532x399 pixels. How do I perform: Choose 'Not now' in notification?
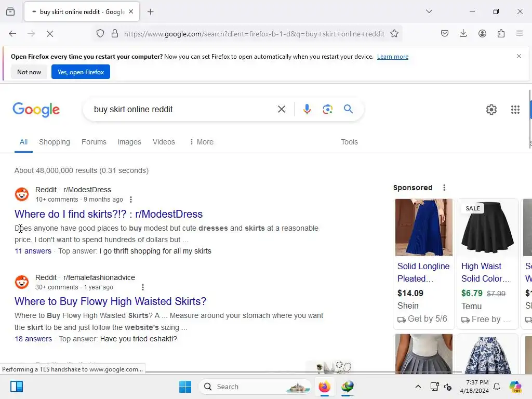(x=29, y=72)
